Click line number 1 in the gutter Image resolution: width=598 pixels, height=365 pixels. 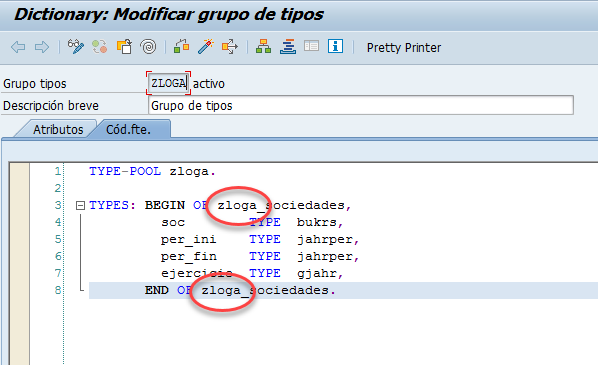(58, 171)
